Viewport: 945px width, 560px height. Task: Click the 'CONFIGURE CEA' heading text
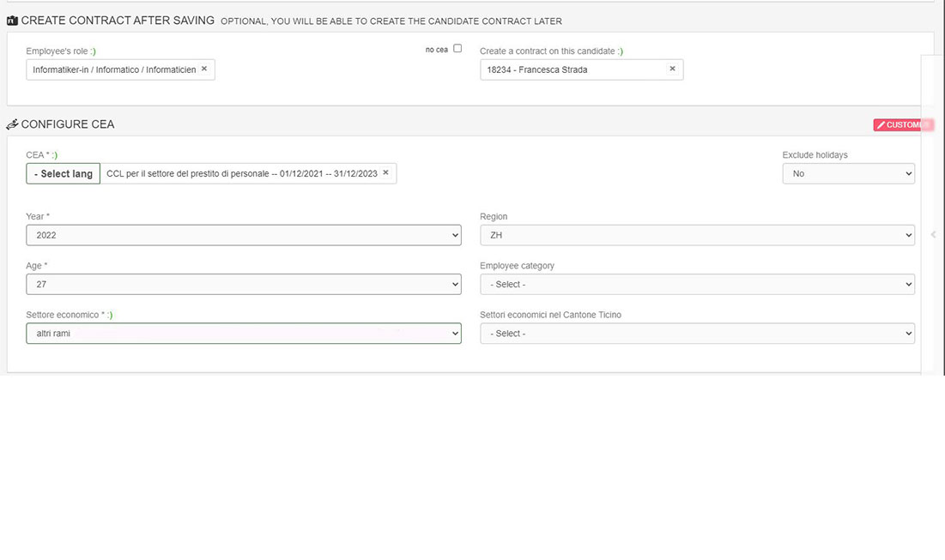68,124
